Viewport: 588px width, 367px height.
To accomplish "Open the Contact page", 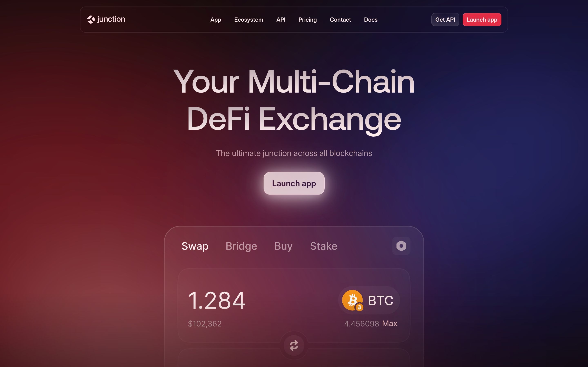I will pos(340,20).
